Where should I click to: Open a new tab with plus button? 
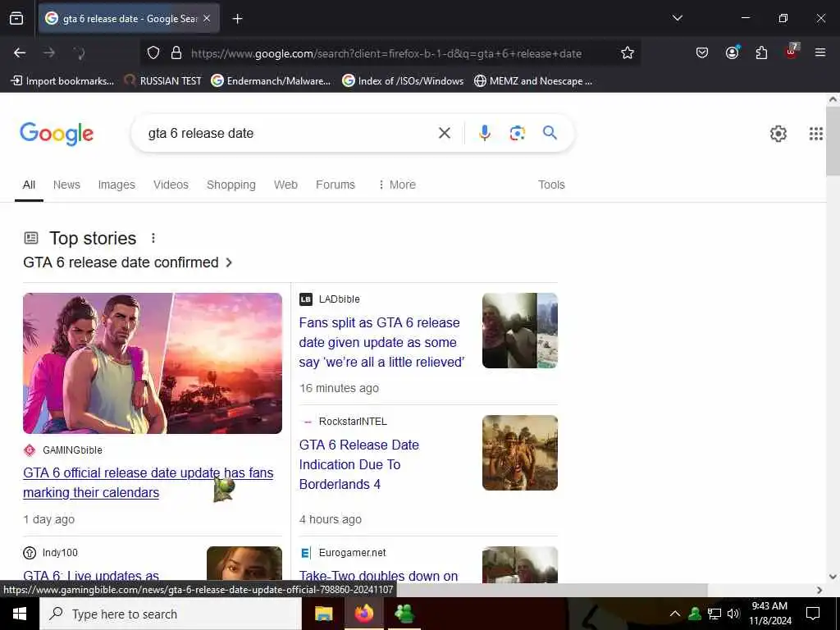pos(237,19)
